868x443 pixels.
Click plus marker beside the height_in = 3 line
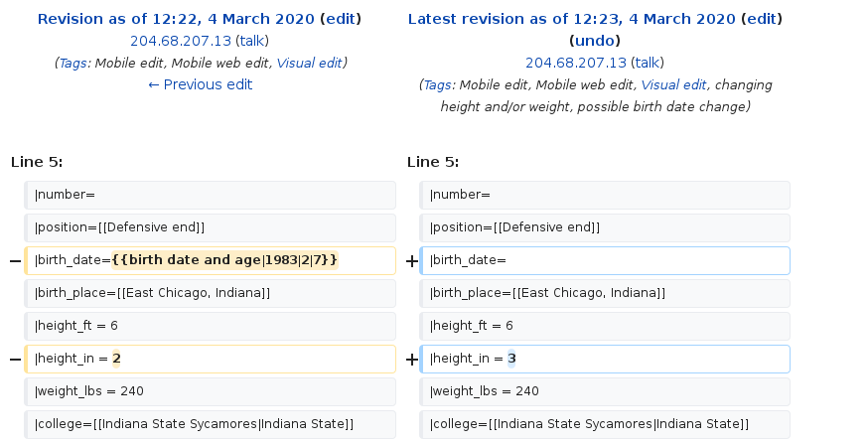[412, 360]
